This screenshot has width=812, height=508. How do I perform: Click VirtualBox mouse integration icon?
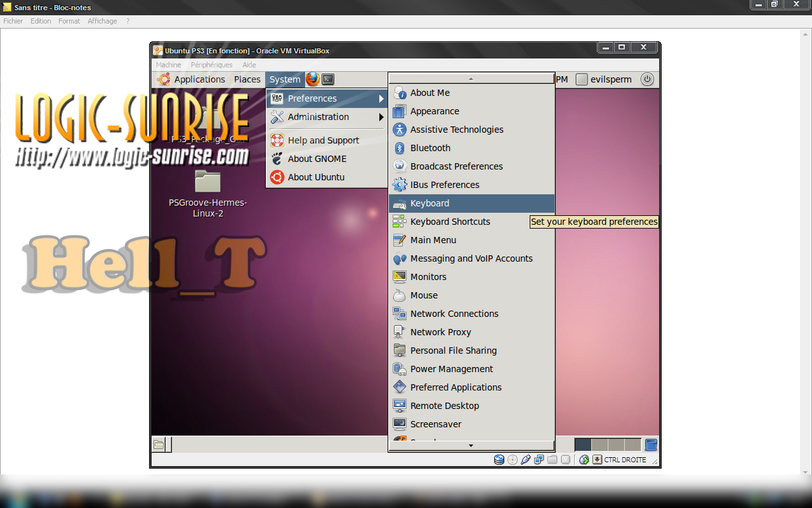[x=584, y=460]
